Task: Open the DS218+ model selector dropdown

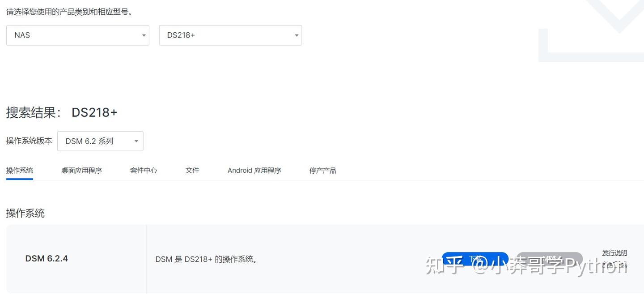Action: click(x=230, y=35)
